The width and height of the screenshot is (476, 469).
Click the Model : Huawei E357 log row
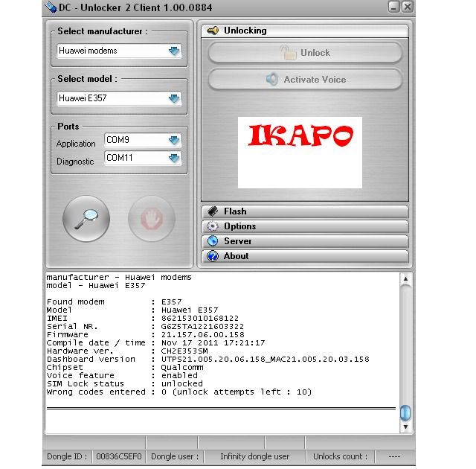point(132,310)
